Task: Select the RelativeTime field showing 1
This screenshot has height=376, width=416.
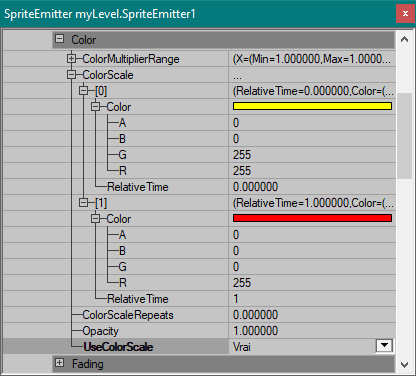Action: 312,299
